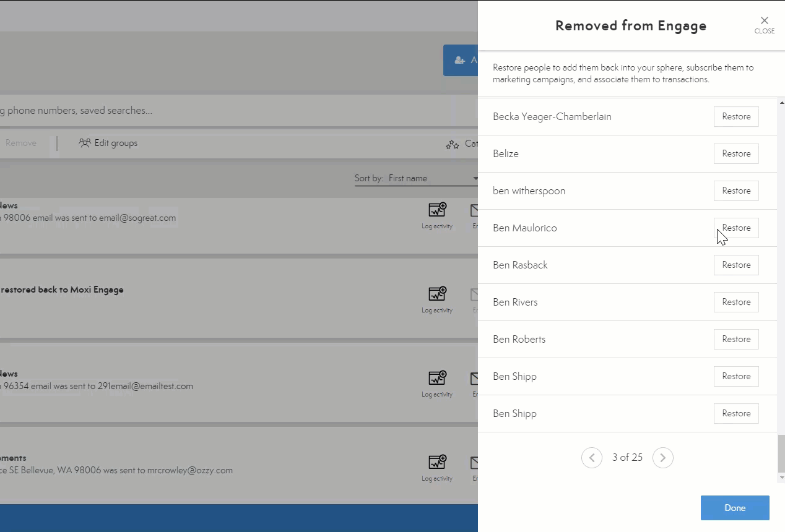Click the Email icon beside the 96354 email entry
This screenshot has width=785, height=532.
tap(474, 384)
